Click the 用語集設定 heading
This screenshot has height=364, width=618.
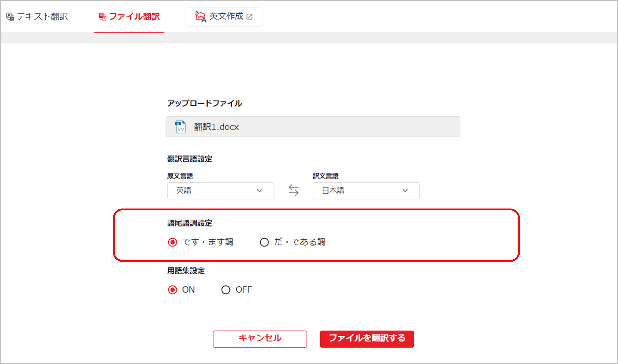click(x=186, y=271)
